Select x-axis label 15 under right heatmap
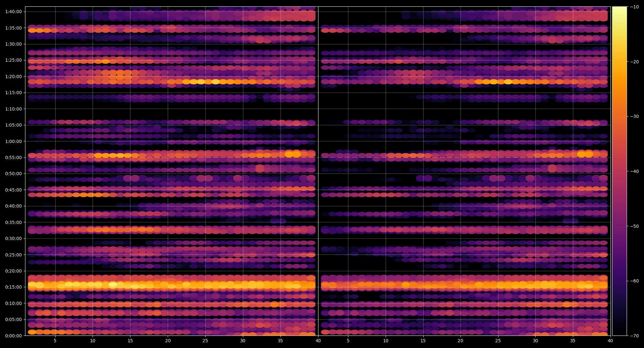Image resolution: width=644 pixels, height=348 pixels. click(x=423, y=341)
